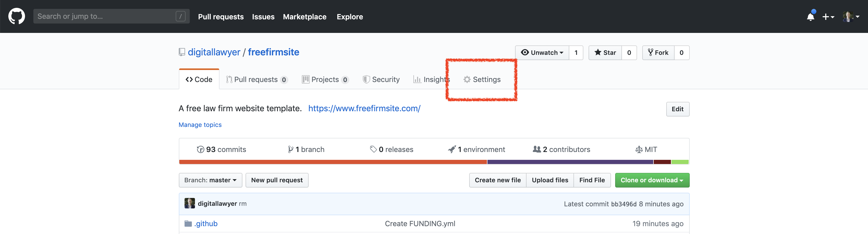Viewport: 868px width, 234px height.
Task: Click the commits history clock icon
Action: pyautogui.click(x=200, y=149)
